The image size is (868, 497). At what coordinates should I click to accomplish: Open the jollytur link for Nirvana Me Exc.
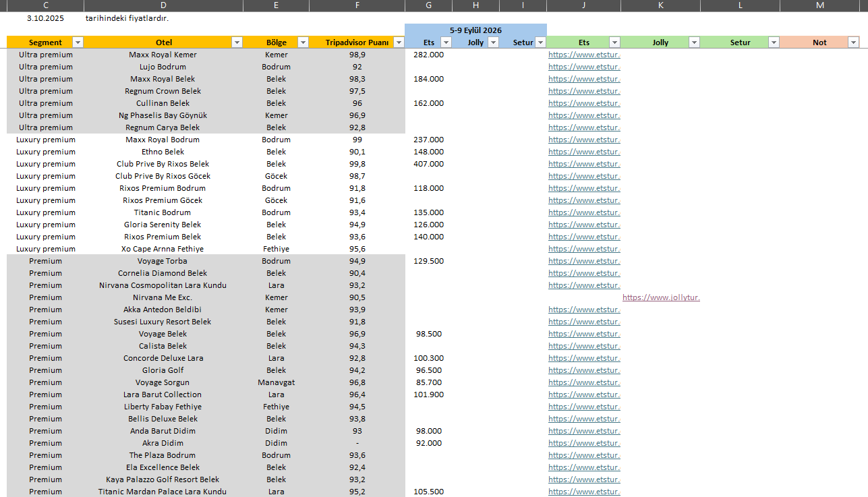tap(661, 297)
